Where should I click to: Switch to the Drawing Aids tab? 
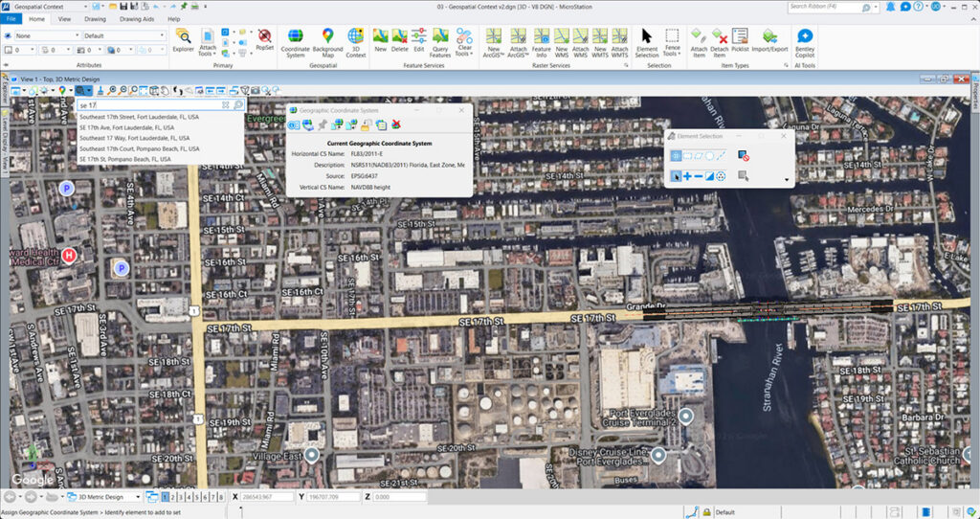tap(139, 18)
